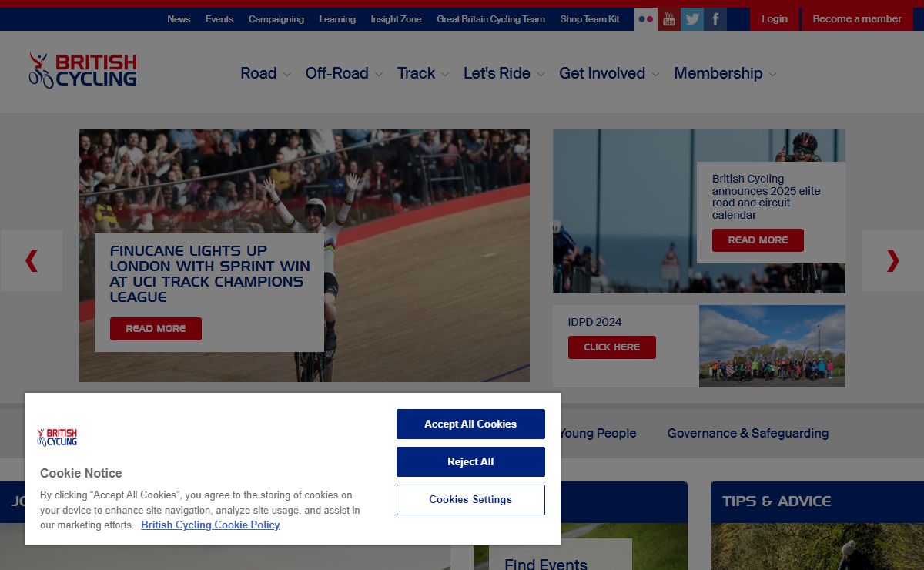Viewport: 924px width, 570px height.
Task: Open the YouTube social icon
Action: pyautogui.click(x=669, y=19)
